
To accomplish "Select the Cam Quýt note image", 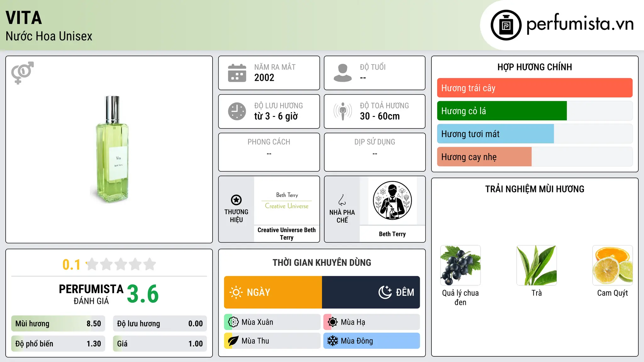I will point(613,265).
